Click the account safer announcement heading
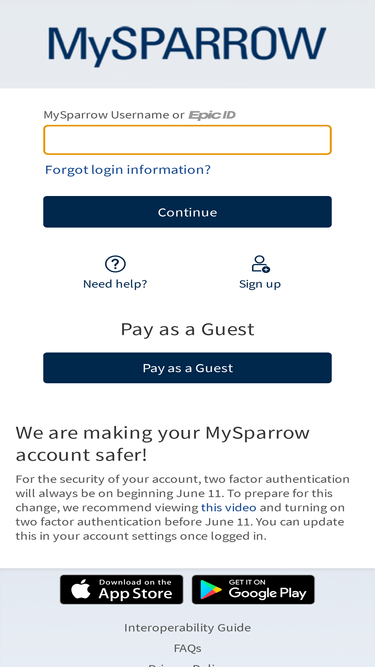Image resolution: width=375 pixels, height=667 pixels. click(x=162, y=444)
